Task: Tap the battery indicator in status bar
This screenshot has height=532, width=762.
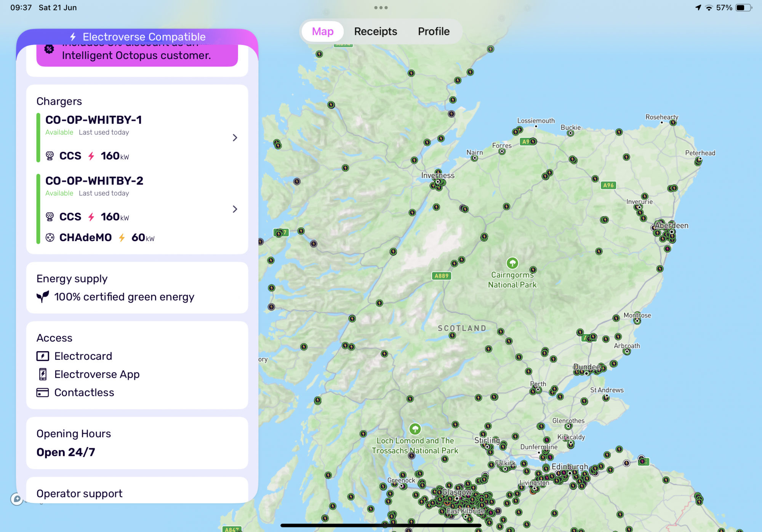Action: click(x=743, y=8)
